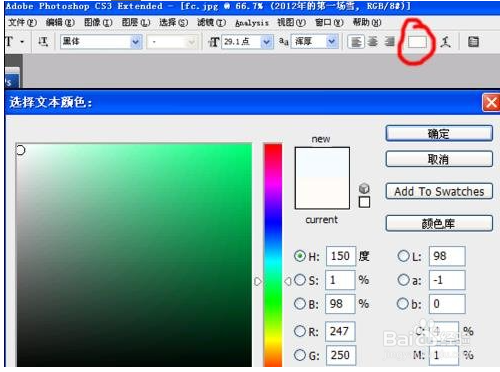Click the C cyan percentage field

444,331
